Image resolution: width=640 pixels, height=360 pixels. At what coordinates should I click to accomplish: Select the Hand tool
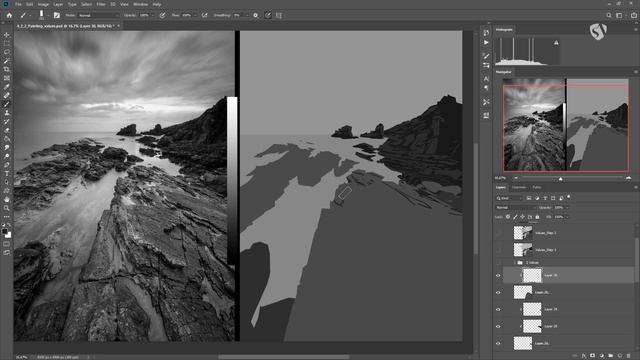(7, 200)
